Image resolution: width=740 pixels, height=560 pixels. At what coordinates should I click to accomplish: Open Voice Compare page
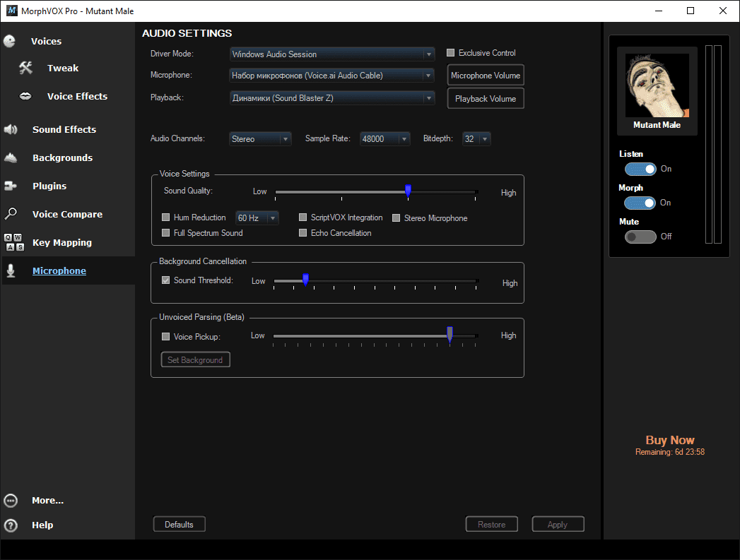tap(67, 214)
